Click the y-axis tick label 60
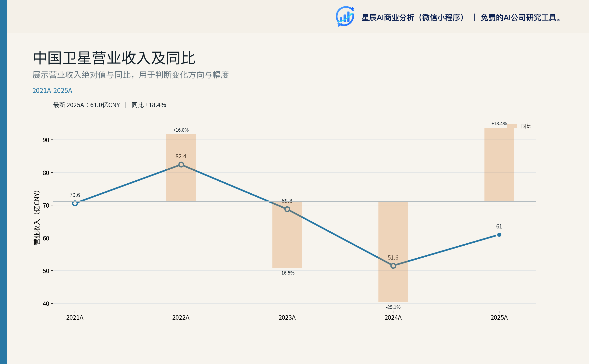The image size is (589, 364). click(x=46, y=238)
